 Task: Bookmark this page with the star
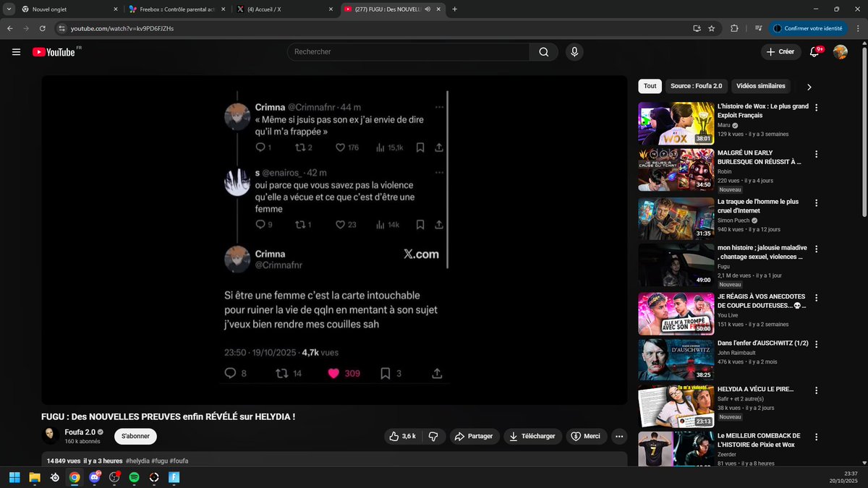tap(712, 28)
